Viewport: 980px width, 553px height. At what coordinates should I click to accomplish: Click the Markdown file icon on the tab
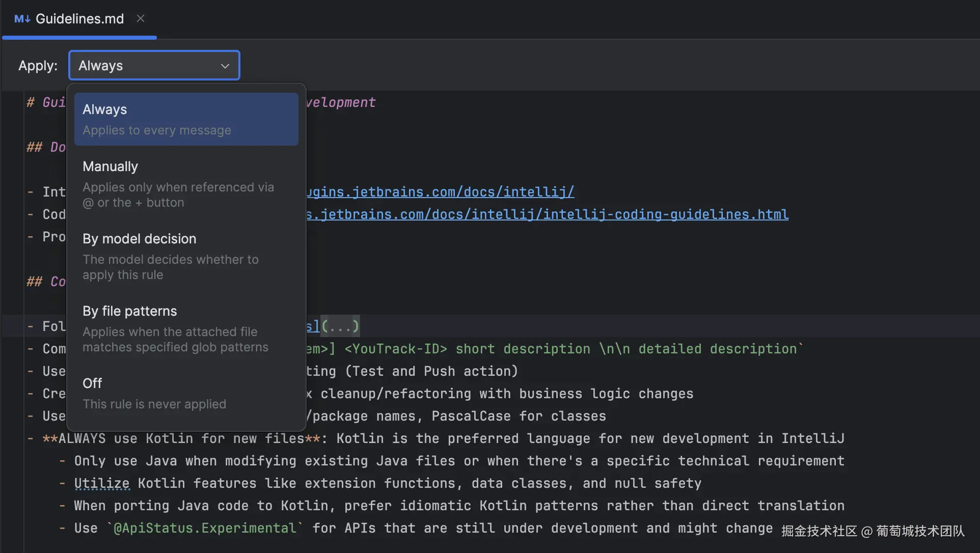(21, 19)
